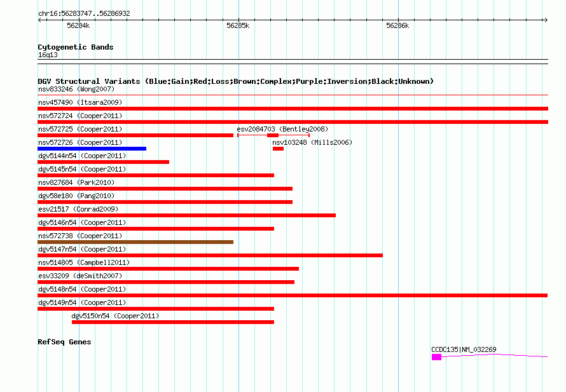
Task: Click the nsv572738 (Cooper2011) label
Action: (x=80, y=236)
